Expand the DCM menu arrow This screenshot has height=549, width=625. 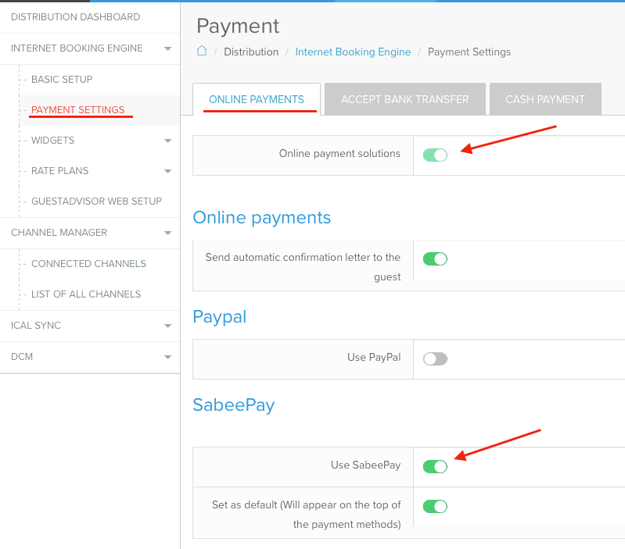pyautogui.click(x=167, y=357)
